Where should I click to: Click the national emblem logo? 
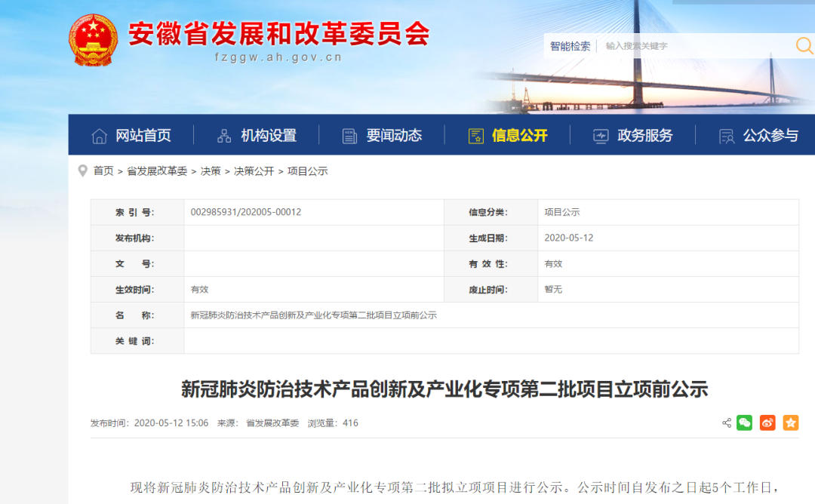[x=94, y=39]
